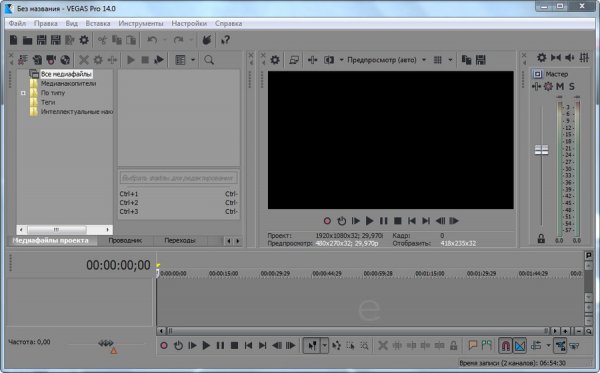The height and width of the screenshot is (373, 600).
Task: Open Render As in the main toolbar
Action: pyautogui.click(x=70, y=40)
